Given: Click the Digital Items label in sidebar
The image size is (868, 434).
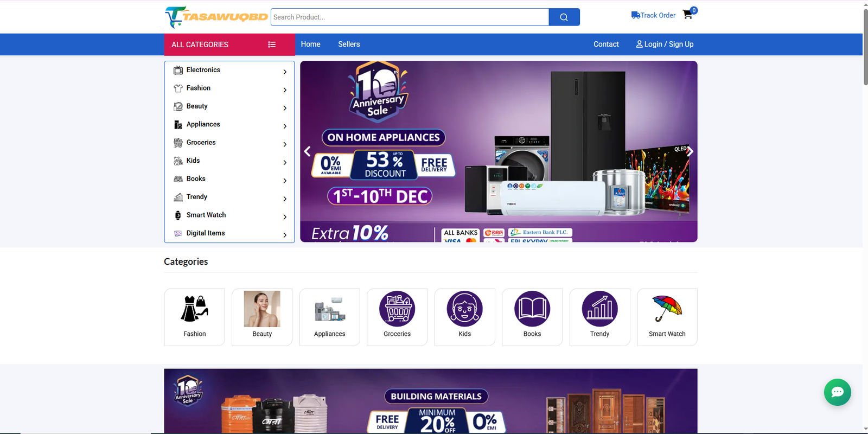Looking at the screenshot, I should pyautogui.click(x=206, y=233).
